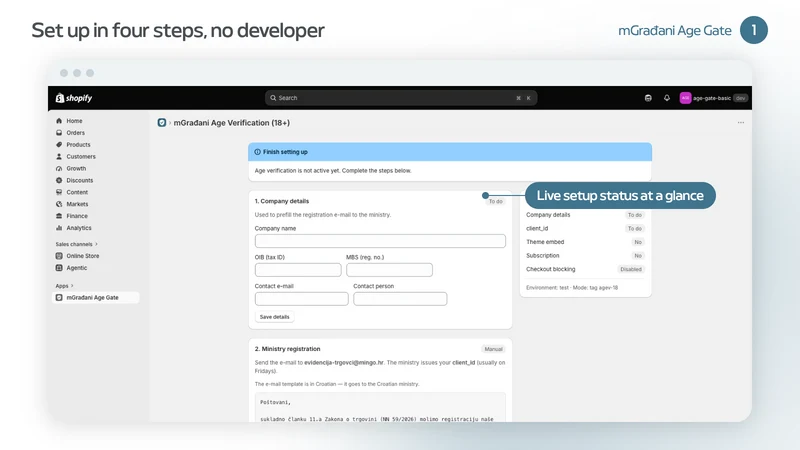800x450 pixels.
Task: Click the client_id status row
Action: tap(585, 229)
